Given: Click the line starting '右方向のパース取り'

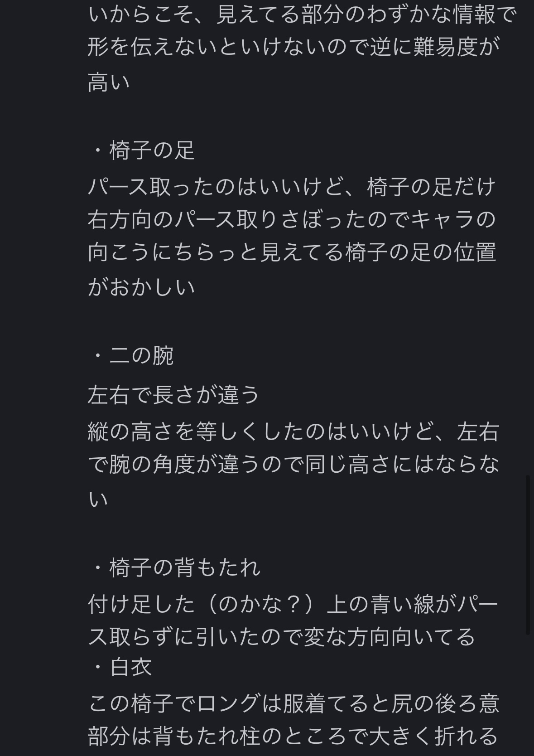Looking at the screenshot, I should 292,219.
